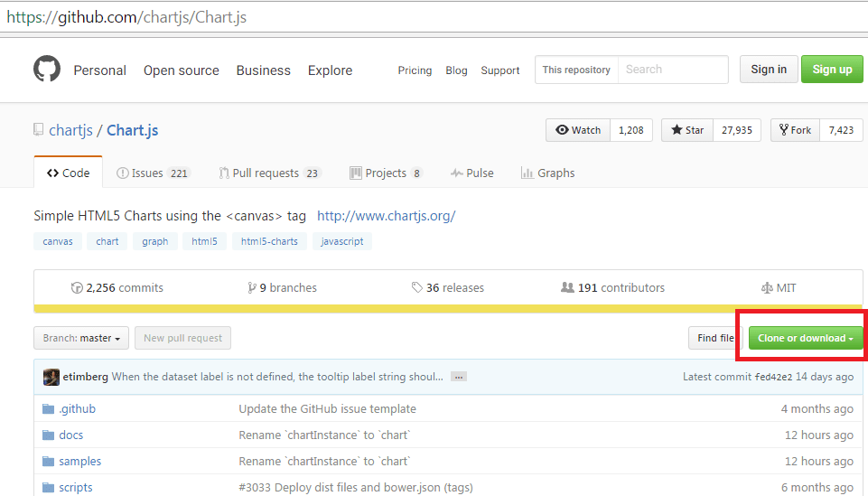This screenshot has width=868, height=496.
Task: Go to the Graphs tab
Action: click(x=548, y=173)
